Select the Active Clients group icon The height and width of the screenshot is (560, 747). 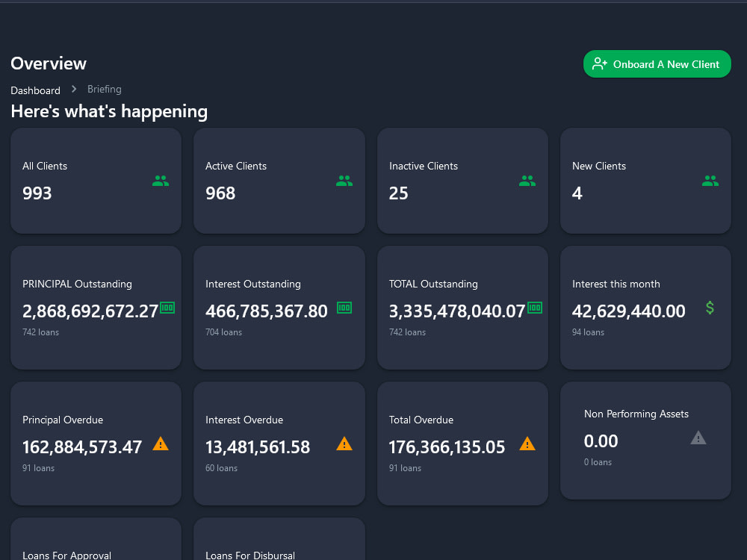[x=344, y=180]
